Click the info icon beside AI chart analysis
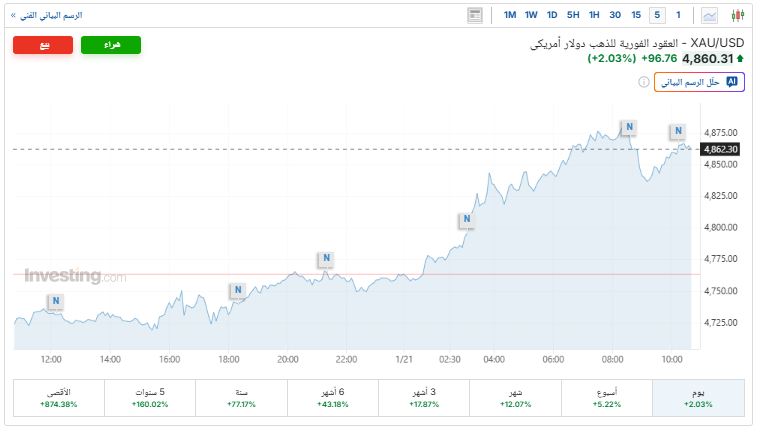The height and width of the screenshot is (433, 761). click(732, 82)
